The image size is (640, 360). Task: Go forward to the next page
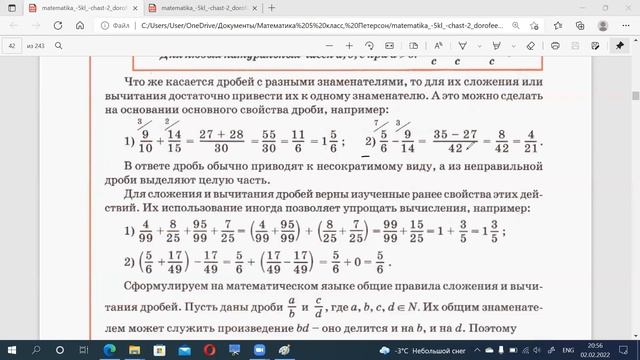pyautogui.click(x=36, y=25)
